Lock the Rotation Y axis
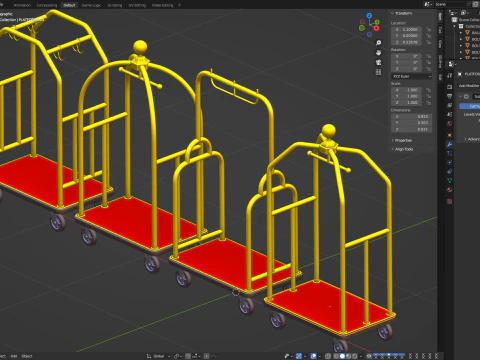Image resolution: width=480 pixels, height=360 pixels. coord(429,62)
